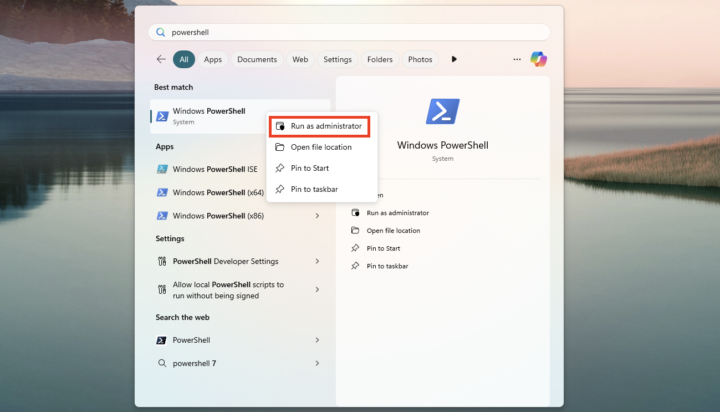Click the search magnifier icon in search box
The image size is (720, 412).
coord(160,32)
